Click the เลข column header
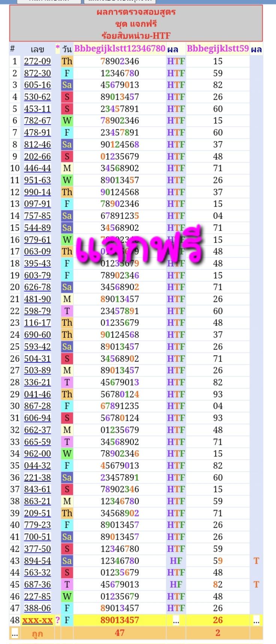The height and width of the screenshot is (644, 276). [37, 49]
